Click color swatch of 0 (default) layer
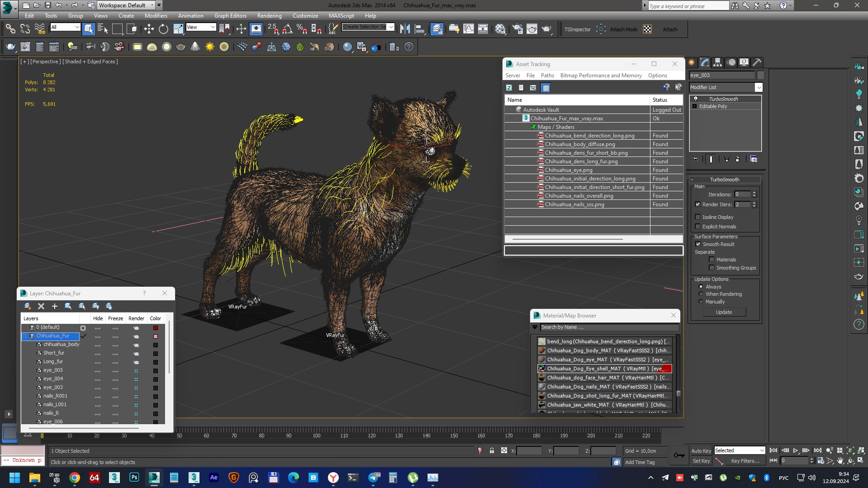The width and height of the screenshot is (868, 488). 156,327
